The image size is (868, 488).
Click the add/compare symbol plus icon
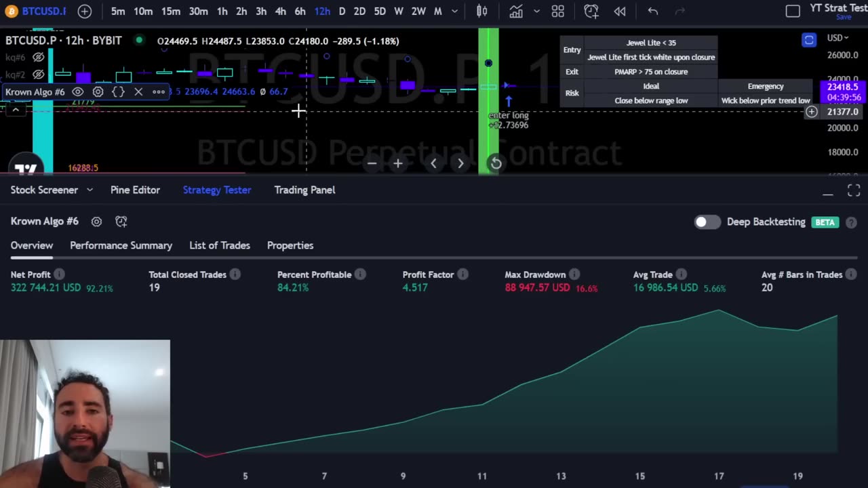[85, 12]
